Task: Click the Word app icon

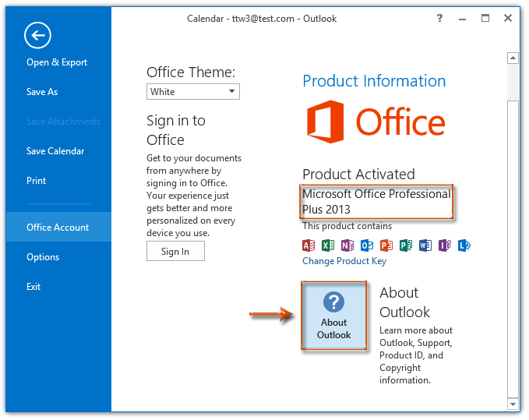Action: tap(425, 245)
